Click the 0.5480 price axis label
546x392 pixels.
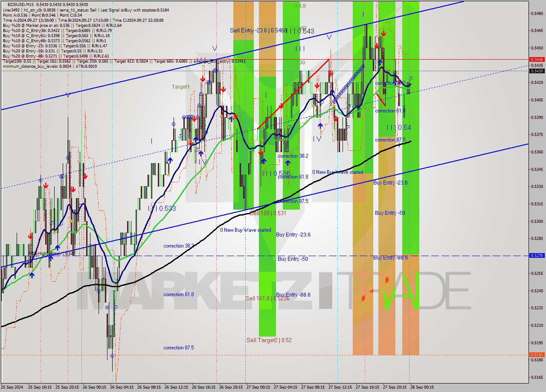coord(536,13)
